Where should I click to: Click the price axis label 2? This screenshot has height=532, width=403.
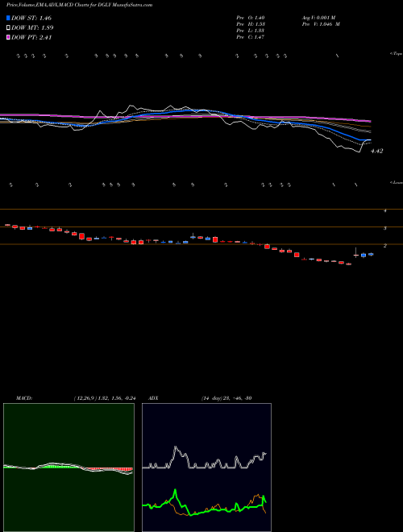[385, 246]
